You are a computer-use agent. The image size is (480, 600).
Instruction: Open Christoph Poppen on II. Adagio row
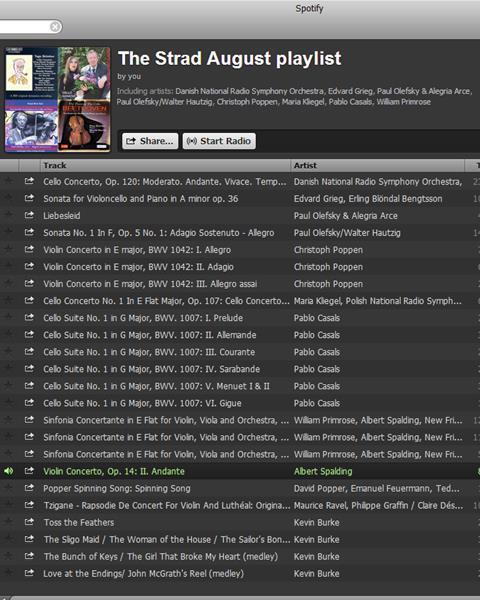pos(328,267)
